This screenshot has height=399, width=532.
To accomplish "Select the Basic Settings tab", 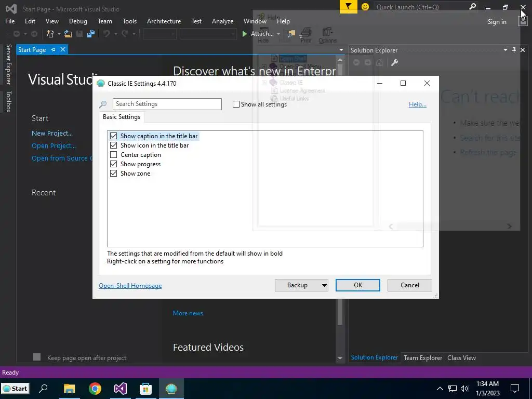I will tap(122, 117).
